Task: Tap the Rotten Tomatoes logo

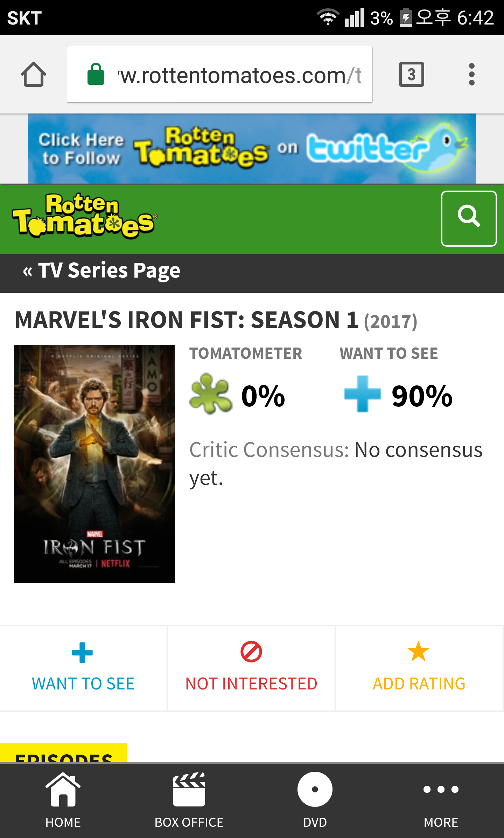Action: pyautogui.click(x=85, y=216)
